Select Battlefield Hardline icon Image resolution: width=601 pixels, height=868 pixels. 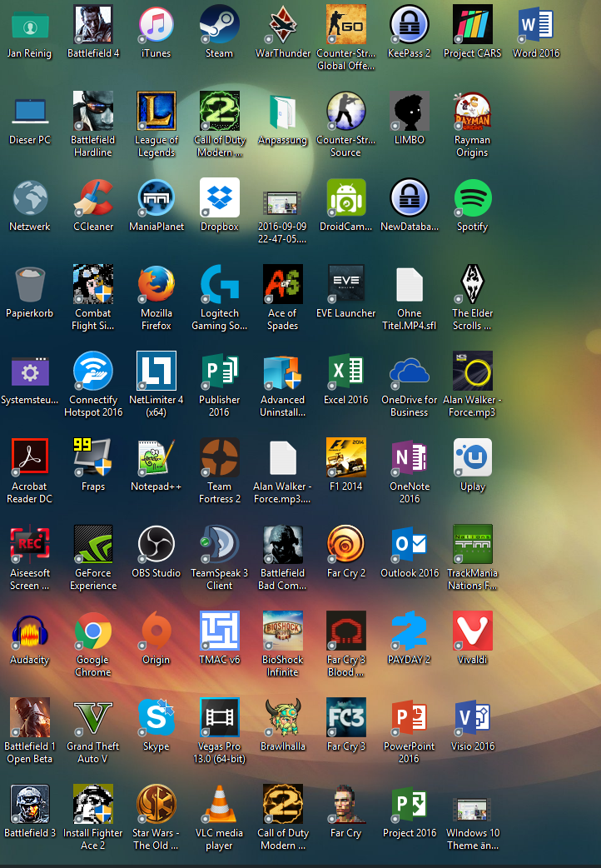click(x=93, y=112)
